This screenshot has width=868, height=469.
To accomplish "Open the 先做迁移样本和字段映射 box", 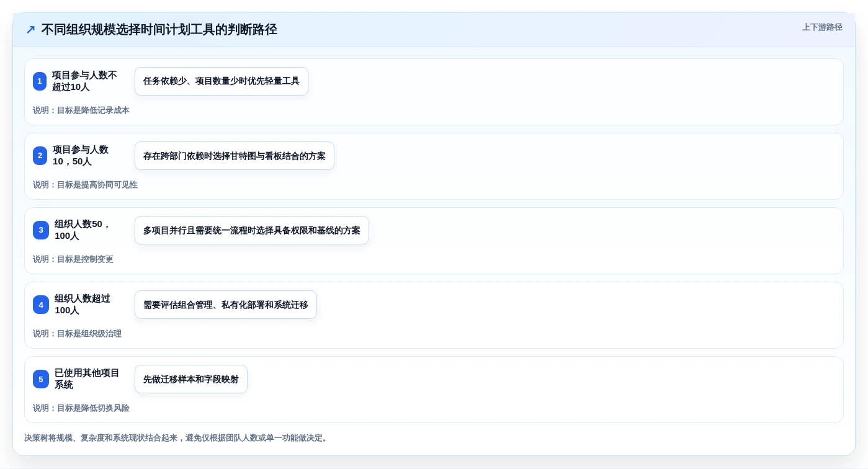I will [x=191, y=379].
